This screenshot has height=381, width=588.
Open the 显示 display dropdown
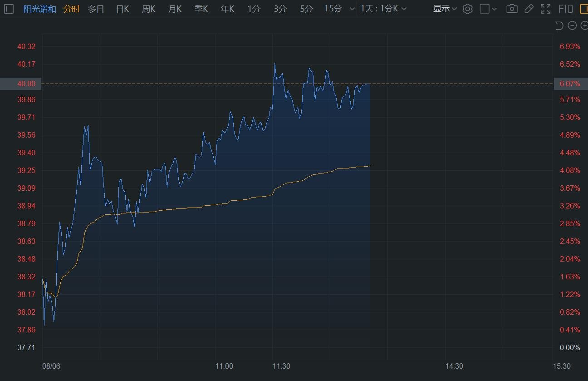coord(445,9)
